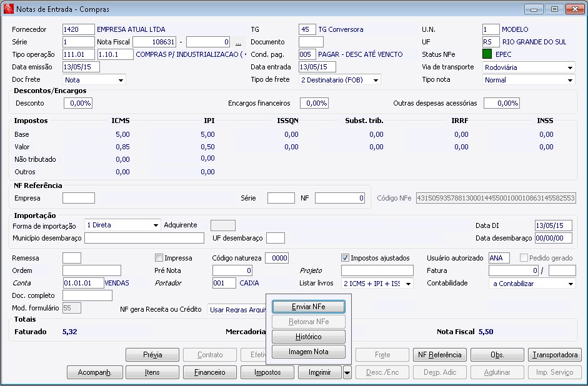Screen dimensions: 588x386
Task: Open the Doc frete dropdown
Action: pyautogui.click(x=120, y=80)
